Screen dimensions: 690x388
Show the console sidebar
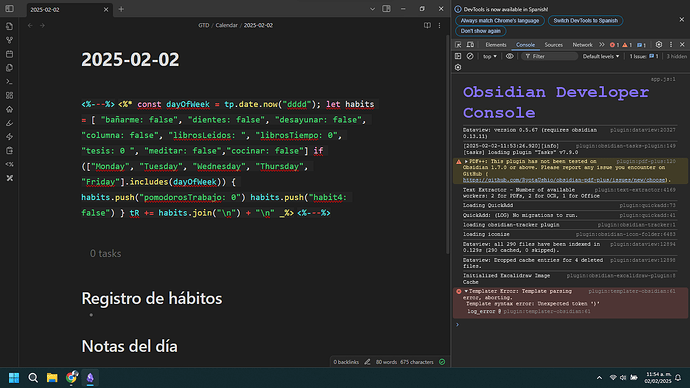pyautogui.click(x=458, y=56)
